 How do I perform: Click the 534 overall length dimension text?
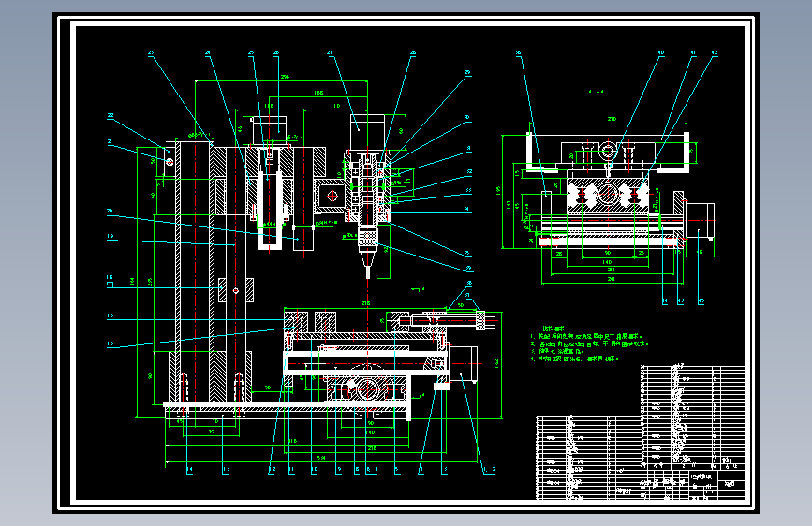(321, 458)
